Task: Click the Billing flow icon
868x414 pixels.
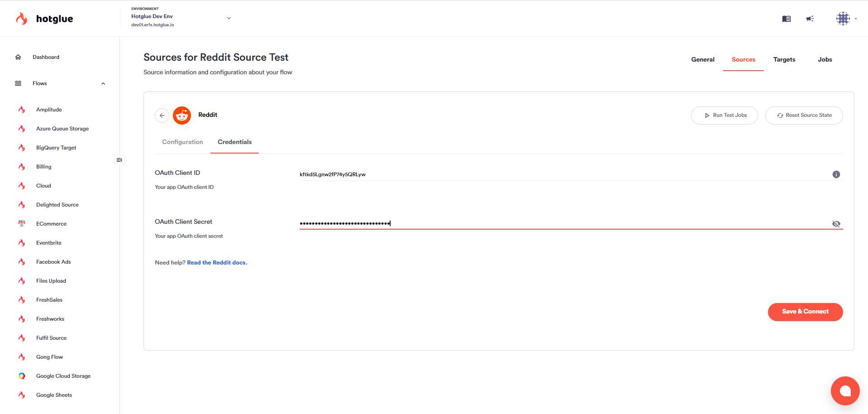Action: coord(22,167)
